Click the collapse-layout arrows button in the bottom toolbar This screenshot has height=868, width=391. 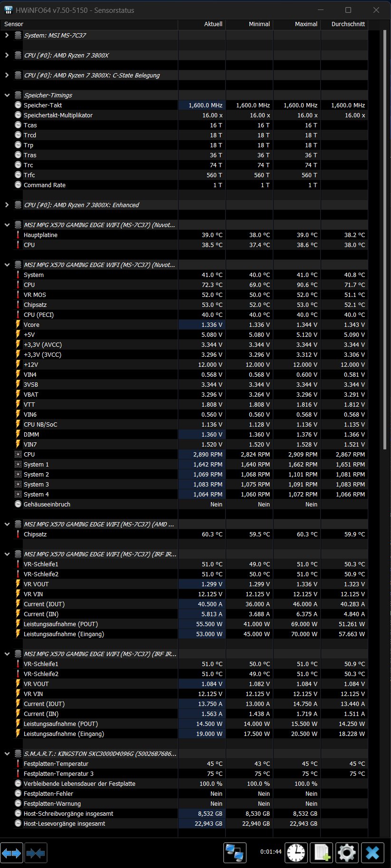(x=36, y=853)
